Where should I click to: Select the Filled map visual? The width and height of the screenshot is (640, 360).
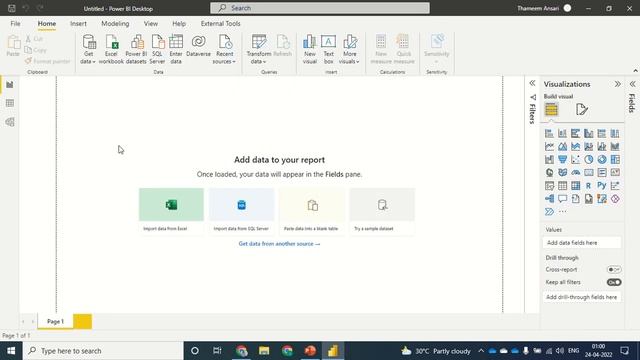(x=562, y=173)
